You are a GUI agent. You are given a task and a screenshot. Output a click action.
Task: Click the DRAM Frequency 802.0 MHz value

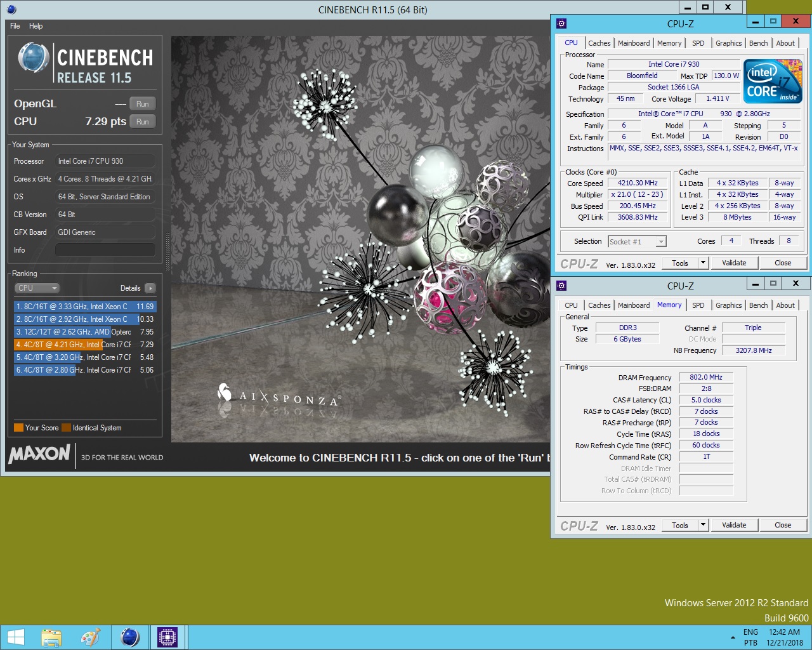[706, 377]
